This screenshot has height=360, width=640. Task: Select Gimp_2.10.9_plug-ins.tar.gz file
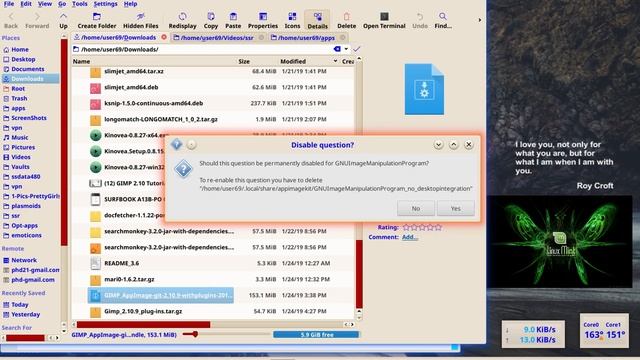(143, 311)
